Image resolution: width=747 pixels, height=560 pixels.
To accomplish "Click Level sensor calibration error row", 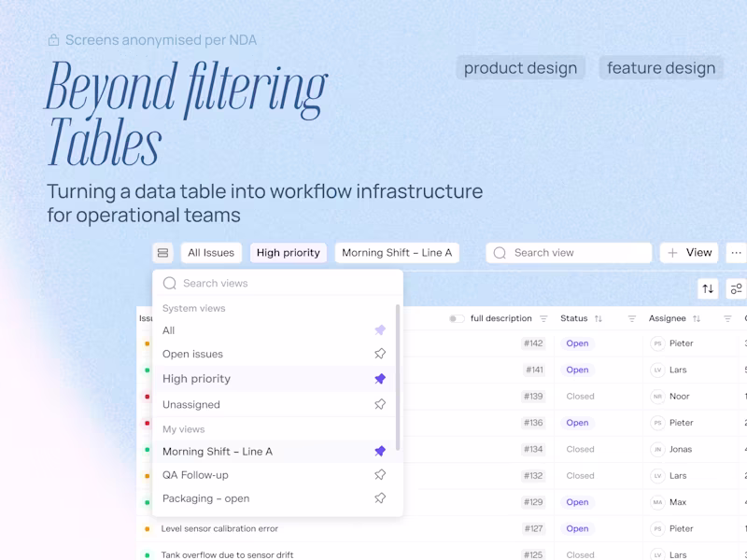I will click(219, 528).
